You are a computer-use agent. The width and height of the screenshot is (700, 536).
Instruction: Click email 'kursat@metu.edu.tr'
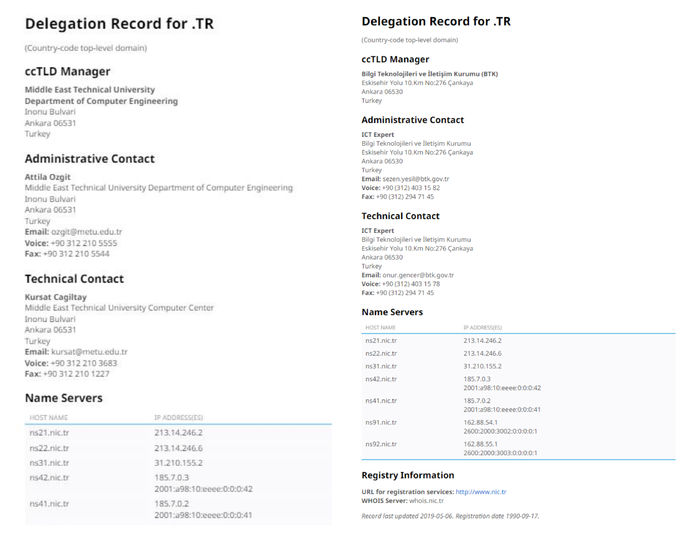click(89, 352)
